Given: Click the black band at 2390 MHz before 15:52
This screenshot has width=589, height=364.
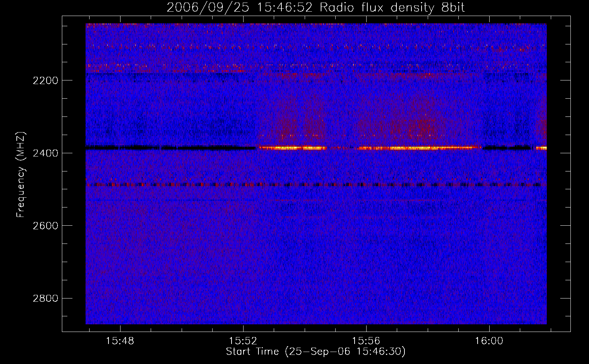Looking at the screenshot, I should click(171, 148).
